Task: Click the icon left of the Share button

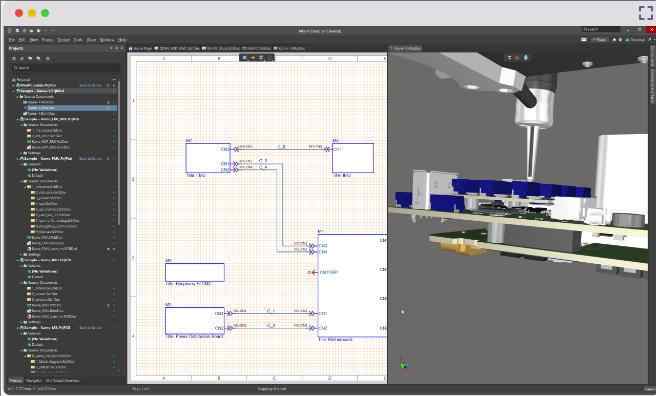Action: click(584, 40)
